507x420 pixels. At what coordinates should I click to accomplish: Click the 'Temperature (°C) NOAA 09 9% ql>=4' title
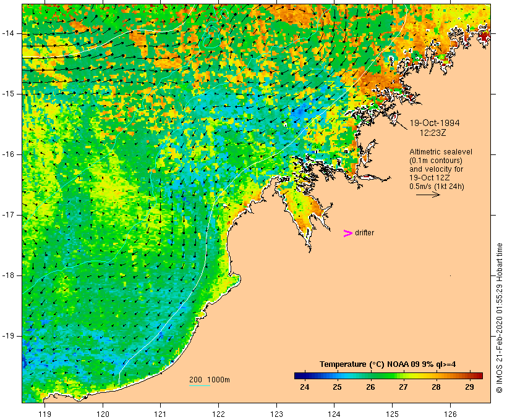(x=388, y=364)
